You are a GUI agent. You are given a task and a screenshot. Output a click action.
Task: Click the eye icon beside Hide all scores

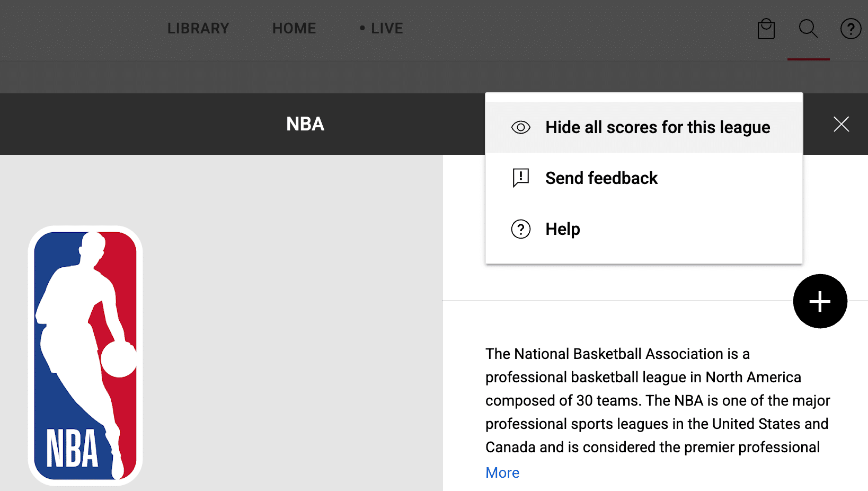(x=520, y=127)
